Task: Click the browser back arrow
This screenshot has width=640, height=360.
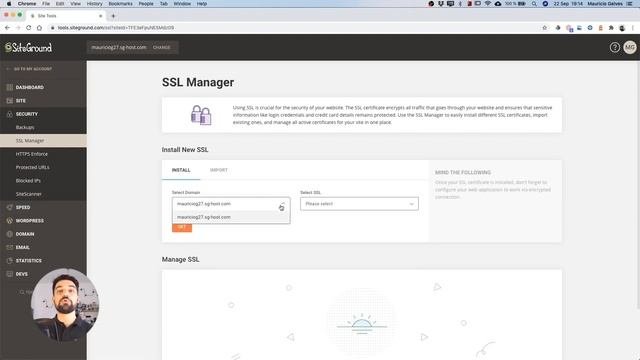Action: point(7,28)
